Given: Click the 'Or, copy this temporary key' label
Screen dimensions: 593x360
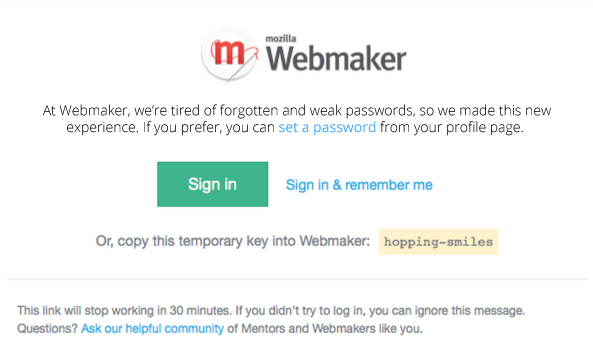Looking at the screenshot, I should pyautogui.click(x=233, y=241).
